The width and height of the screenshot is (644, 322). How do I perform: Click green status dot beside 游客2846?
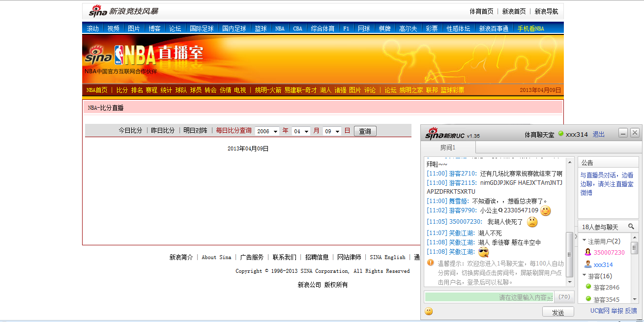click(x=587, y=287)
